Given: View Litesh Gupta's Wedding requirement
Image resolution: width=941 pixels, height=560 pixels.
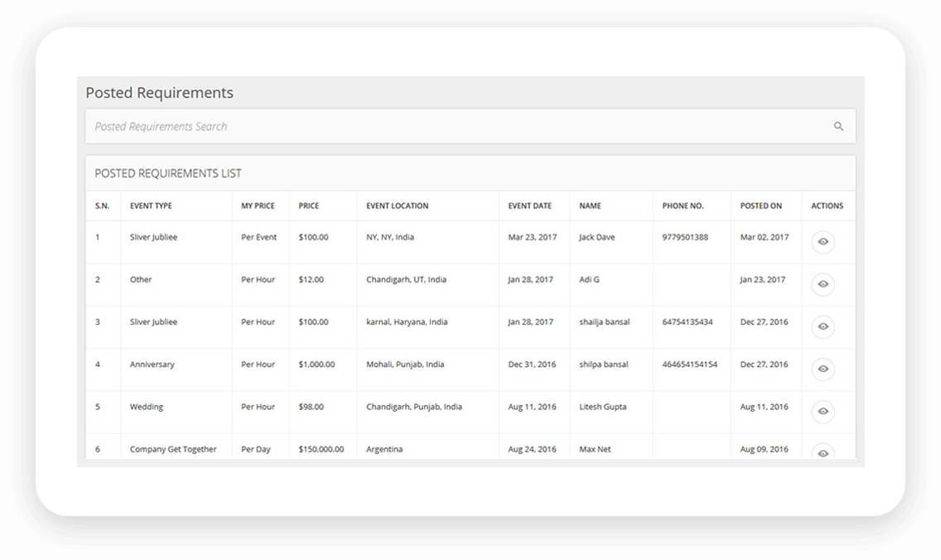Looking at the screenshot, I should coord(823,412).
